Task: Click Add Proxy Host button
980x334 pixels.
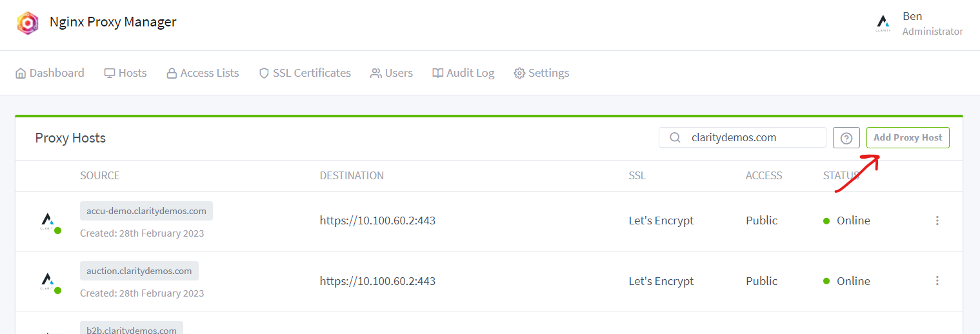Action: tap(908, 137)
